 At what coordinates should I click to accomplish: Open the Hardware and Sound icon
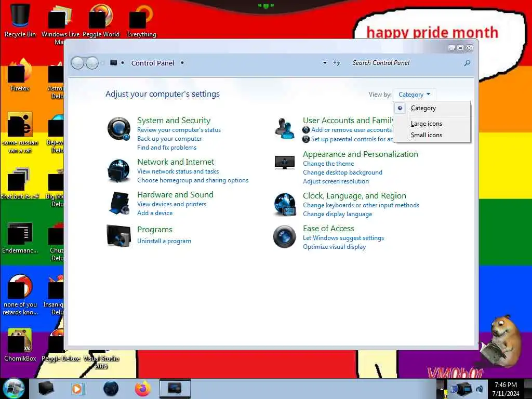[119, 203]
